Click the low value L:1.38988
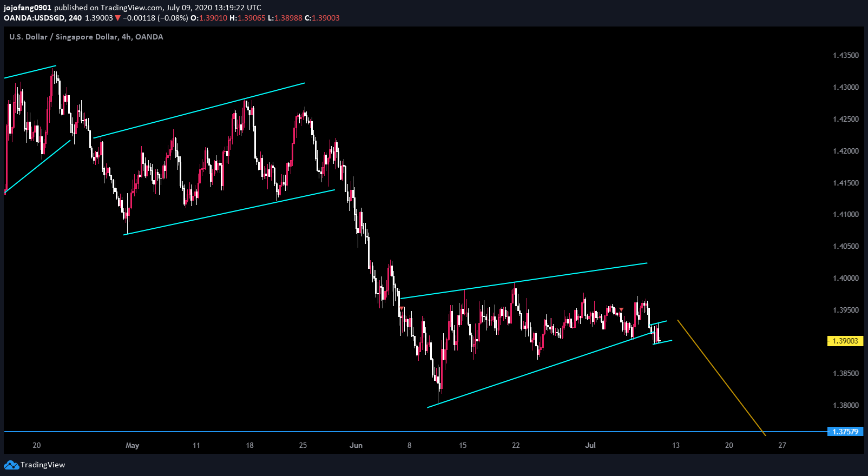The height and width of the screenshot is (476, 868). (285, 18)
